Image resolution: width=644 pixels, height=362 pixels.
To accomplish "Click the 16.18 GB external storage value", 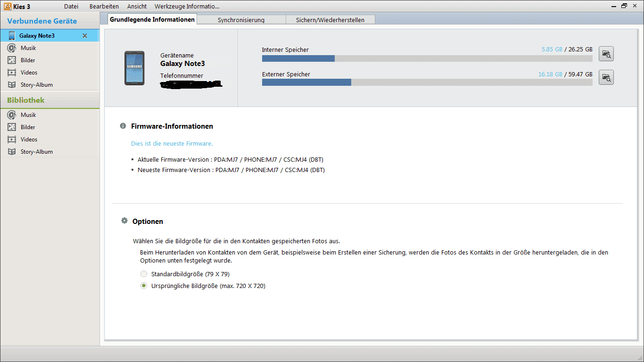I will point(551,74).
